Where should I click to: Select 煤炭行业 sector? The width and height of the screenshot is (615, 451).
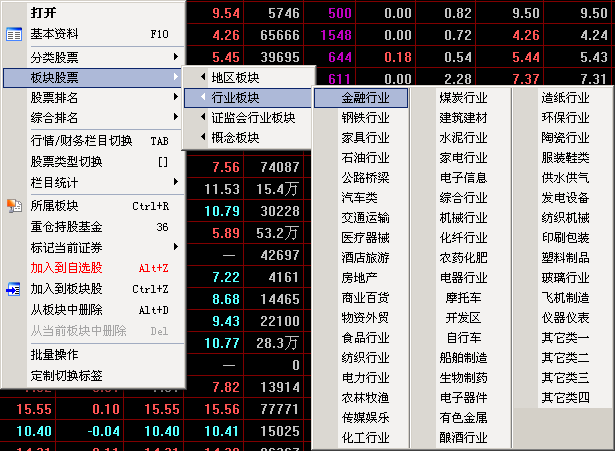463,98
